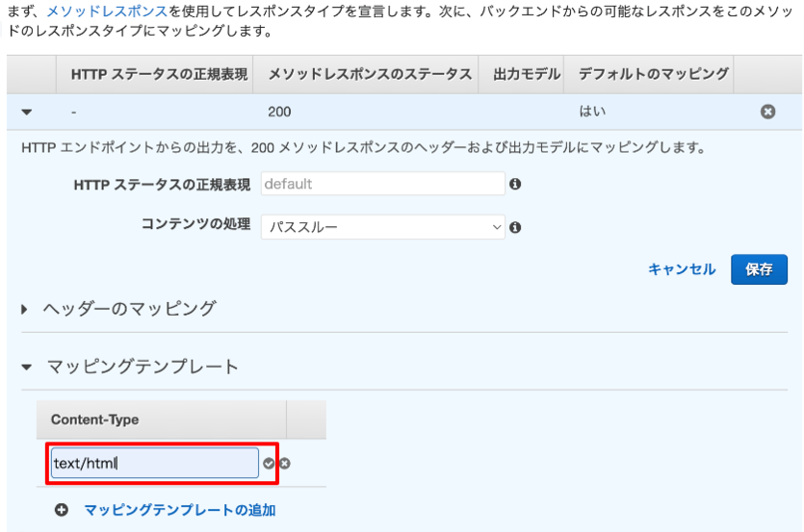The height and width of the screenshot is (532, 804).
Task: Open the パススルー content handling dropdown
Action: tap(383, 227)
